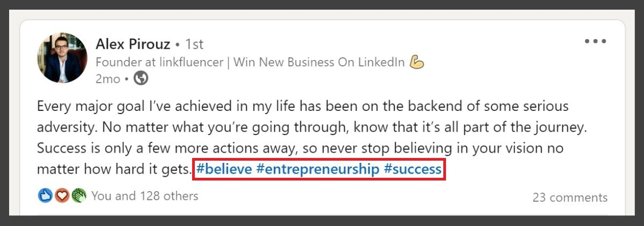Click the 1st connection degree label
Screen dimensions: 644x226
[x=194, y=44]
